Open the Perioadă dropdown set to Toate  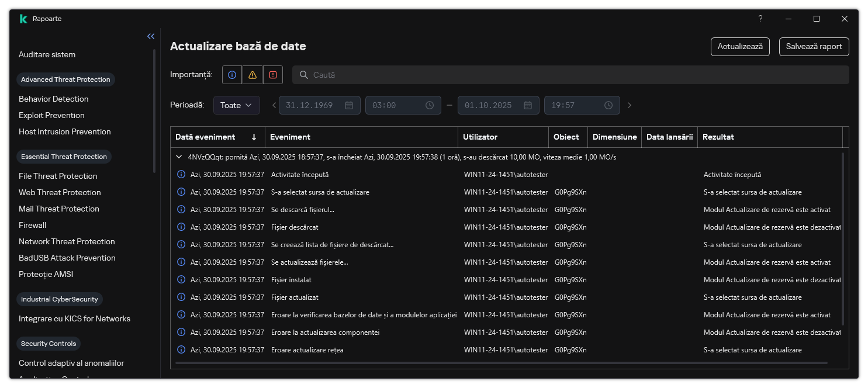[x=236, y=105]
